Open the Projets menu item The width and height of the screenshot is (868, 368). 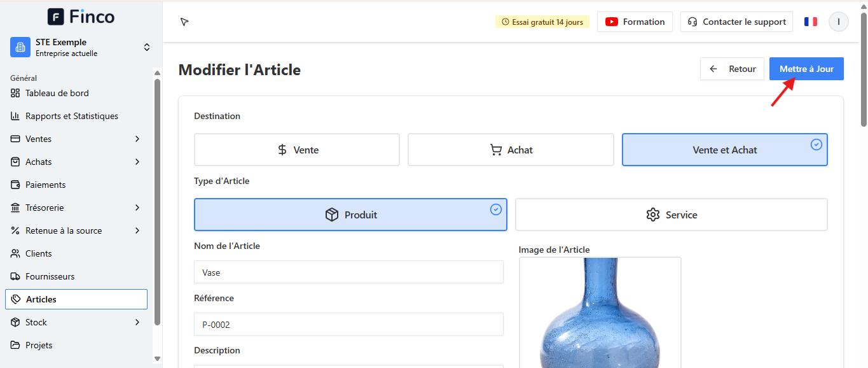76,345
